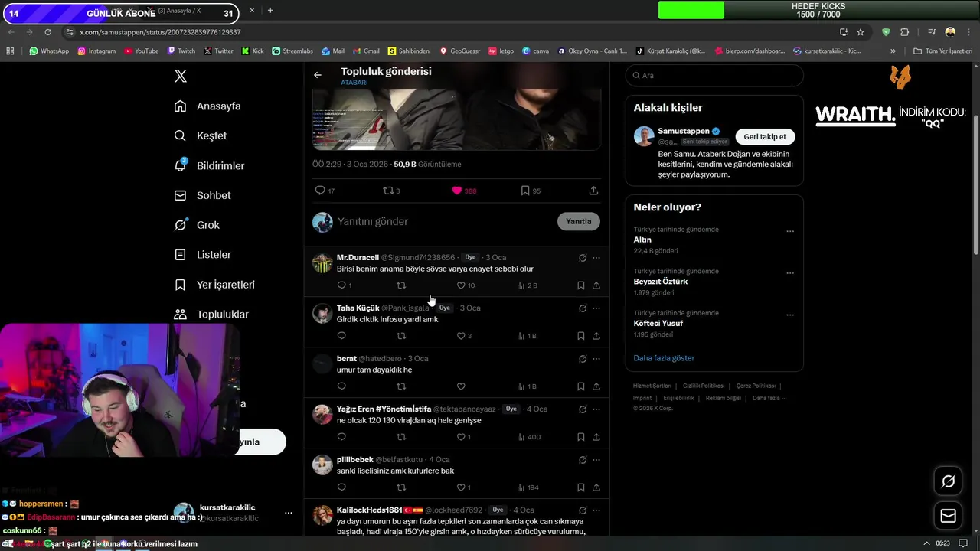Open Samustappen profile in Alakalı kişiler

point(683,132)
